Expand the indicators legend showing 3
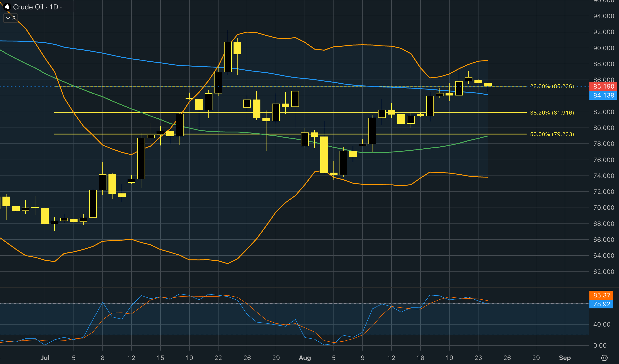Viewport: 619px width, 364px height. point(11,18)
